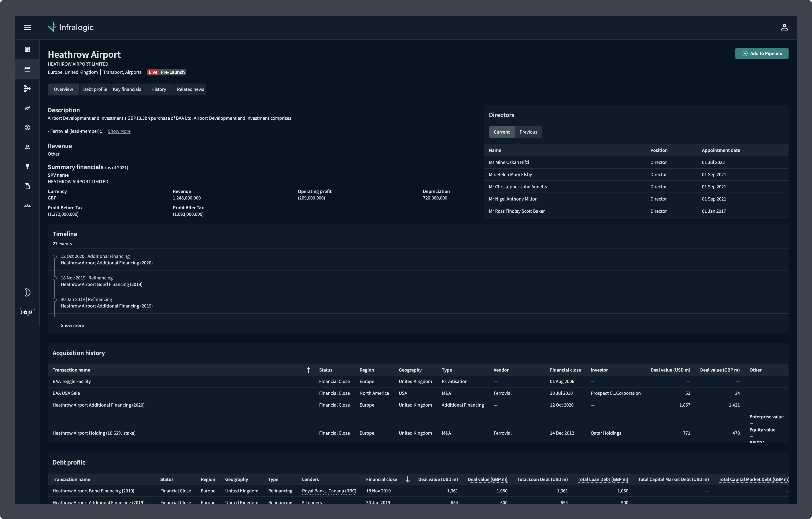Open the trend chart sidebar icon
This screenshot has height=519, width=812.
point(27,108)
